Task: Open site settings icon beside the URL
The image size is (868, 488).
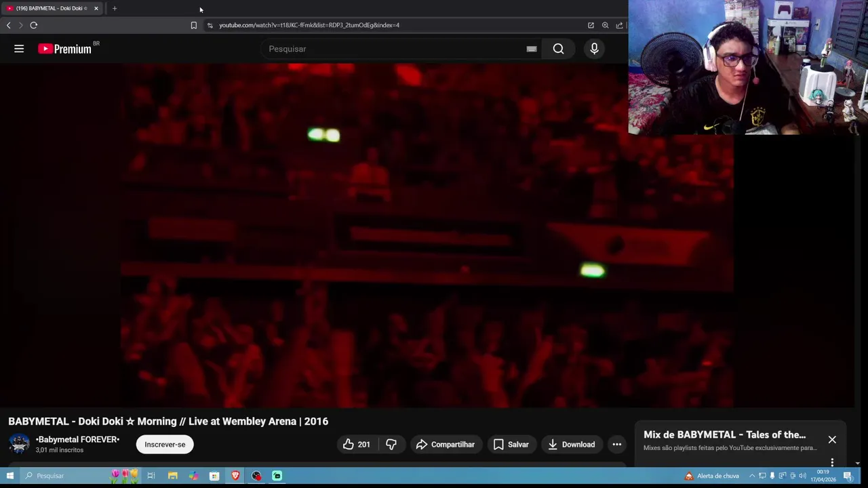Action: (x=210, y=25)
